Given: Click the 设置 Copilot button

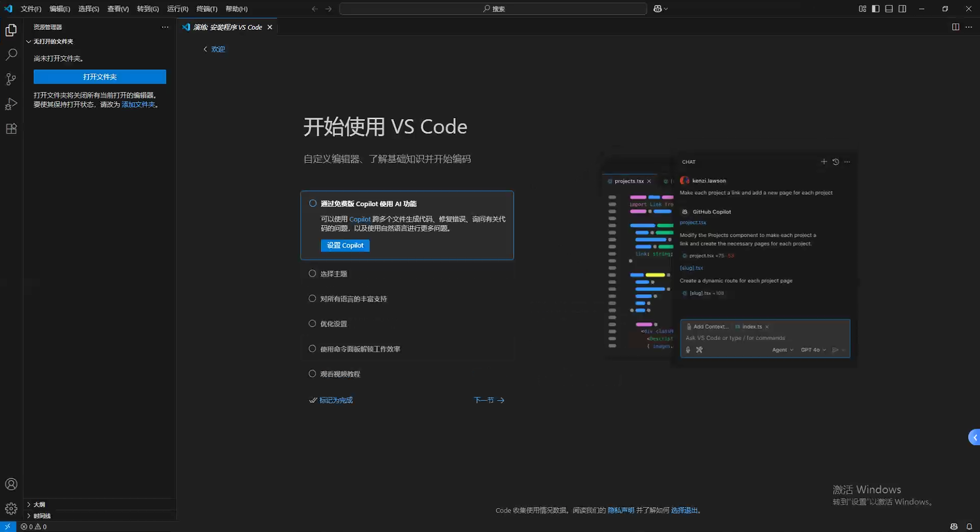Looking at the screenshot, I should click(345, 245).
